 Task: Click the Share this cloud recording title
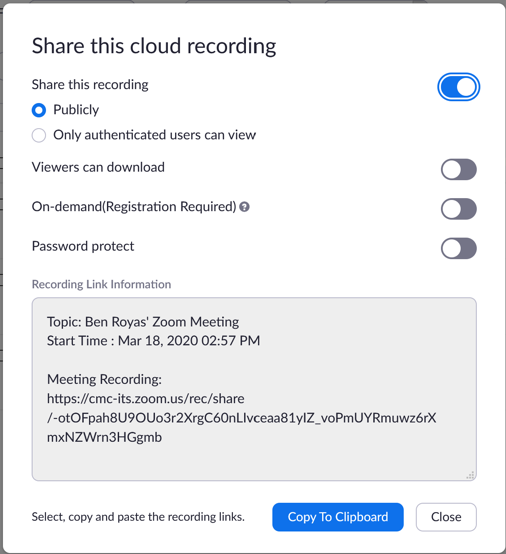tap(154, 46)
